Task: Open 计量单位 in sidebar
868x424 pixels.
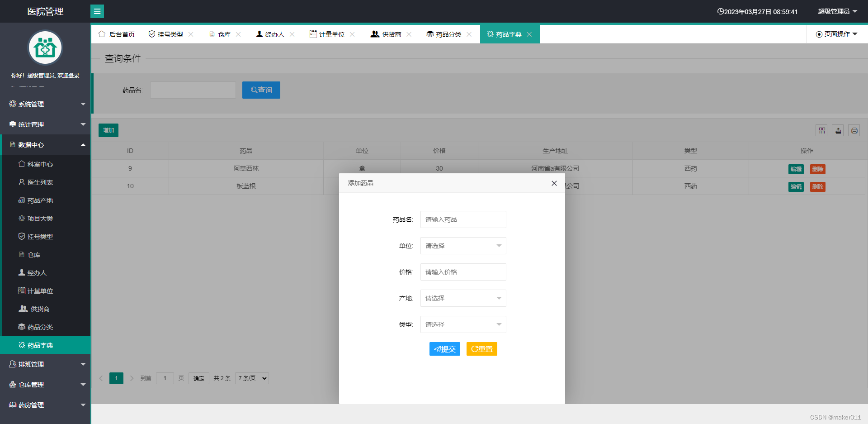Action: (46, 291)
